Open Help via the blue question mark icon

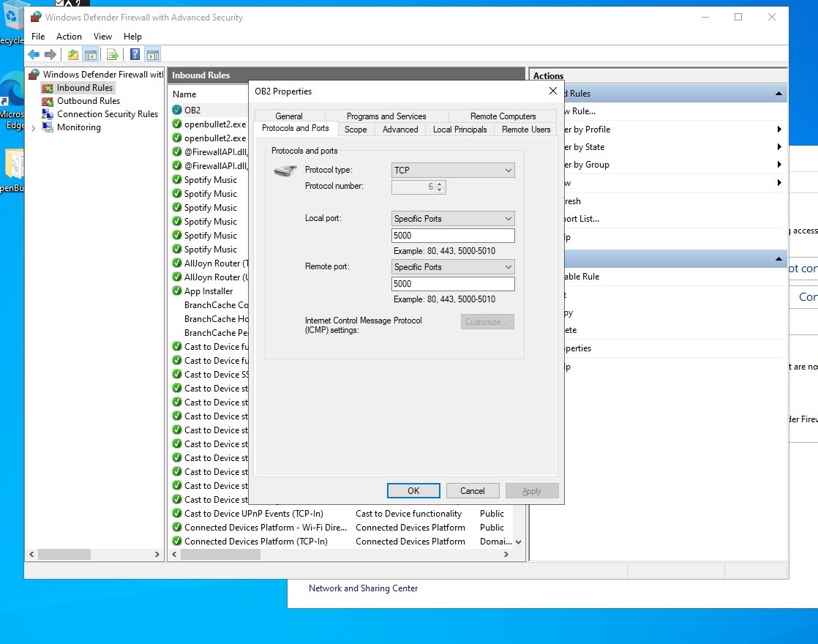click(x=135, y=54)
